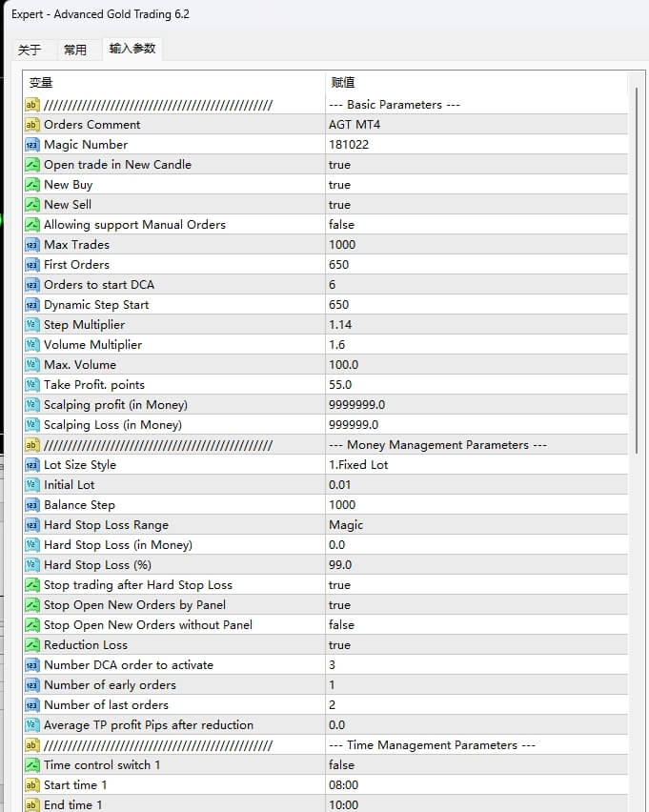649x812 pixels.
Task: Click the Lot Size Style row icon
Action: pos(31,465)
